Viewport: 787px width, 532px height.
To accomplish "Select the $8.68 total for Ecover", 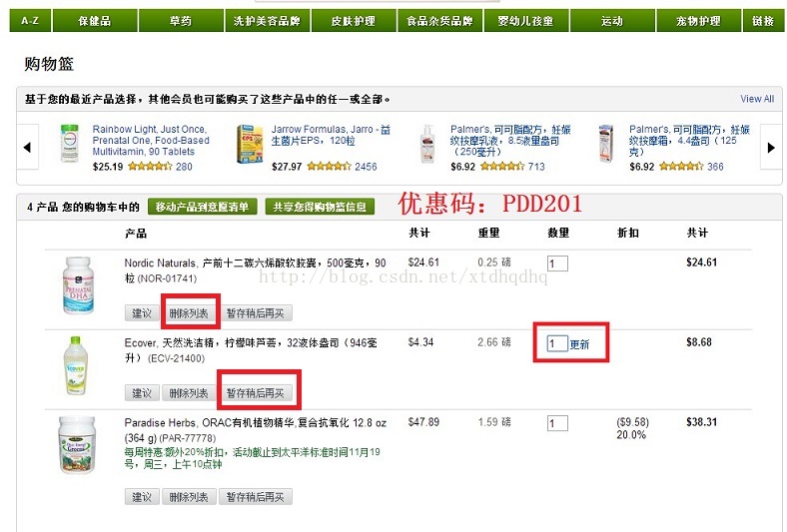I will pos(699,342).
